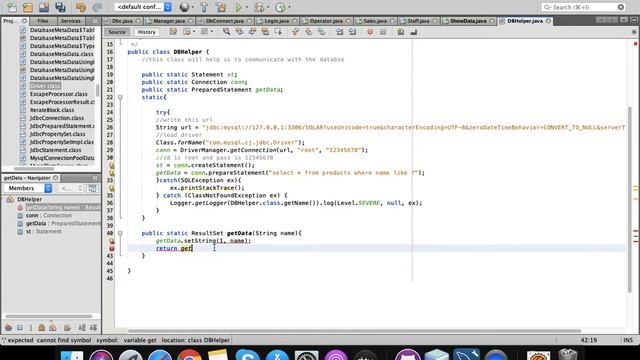Collapse the static block fold at line 22
Image resolution: width=640 pixels, height=360 pixels.
click(120, 98)
